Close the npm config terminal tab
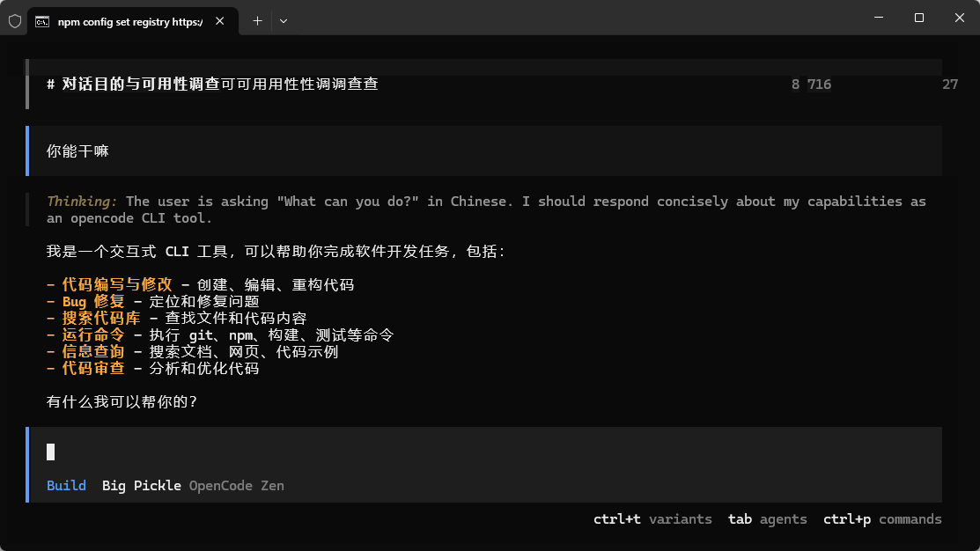Screen dimensions: 980x551 (219, 21)
